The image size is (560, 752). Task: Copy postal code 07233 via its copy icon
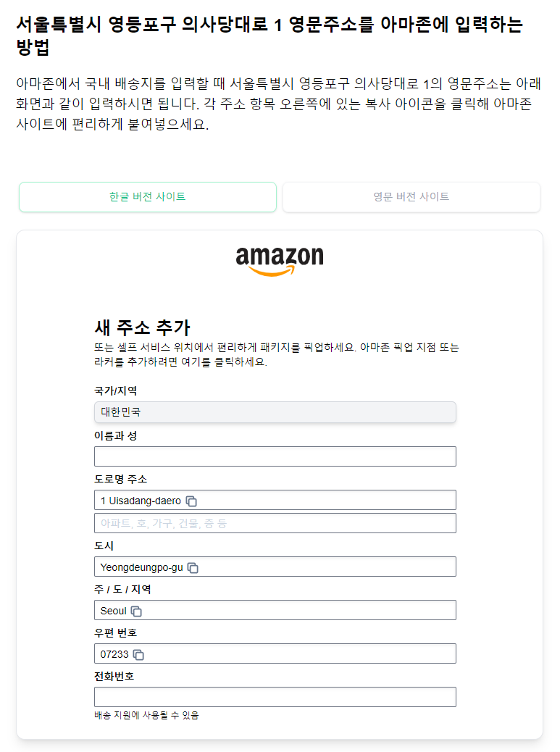(x=138, y=653)
